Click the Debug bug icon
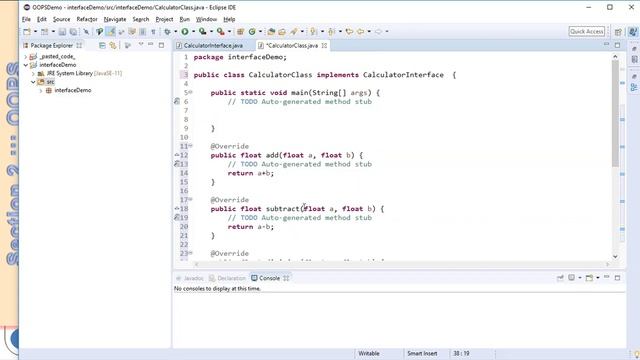Viewport: 640px width, 360px height. point(167,31)
